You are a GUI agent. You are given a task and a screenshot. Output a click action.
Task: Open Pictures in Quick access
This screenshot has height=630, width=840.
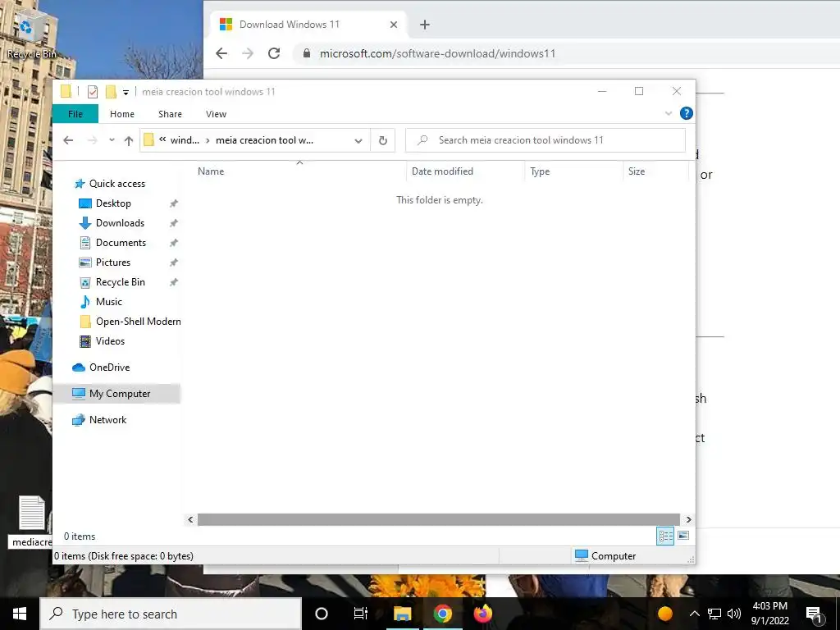[x=113, y=262]
